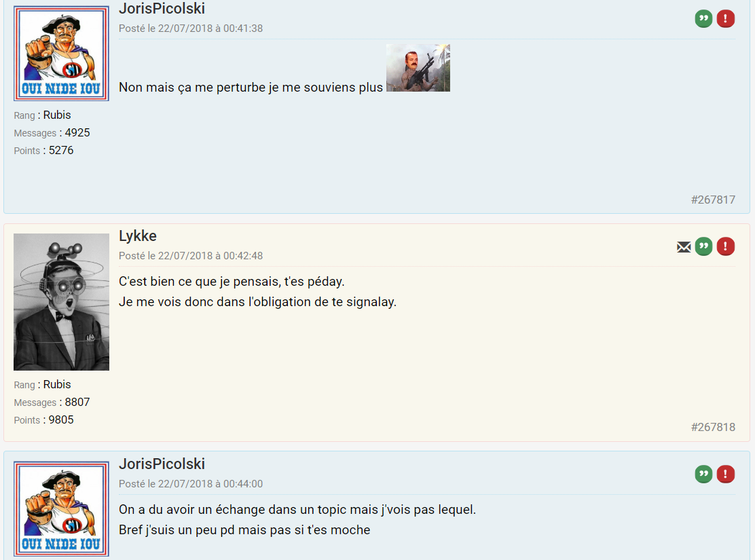Quote Lykke's post with green icon
The image size is (755, 560).
point(703,246)
